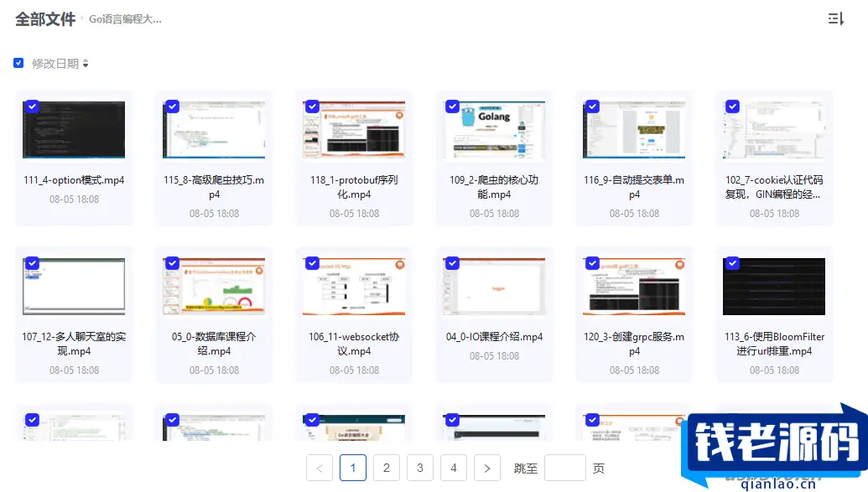This screenshot has height=492, width=868.
Task: Uncheck the 106_11-websocket协议.mp4 file
Action: (x=312, y=263)
